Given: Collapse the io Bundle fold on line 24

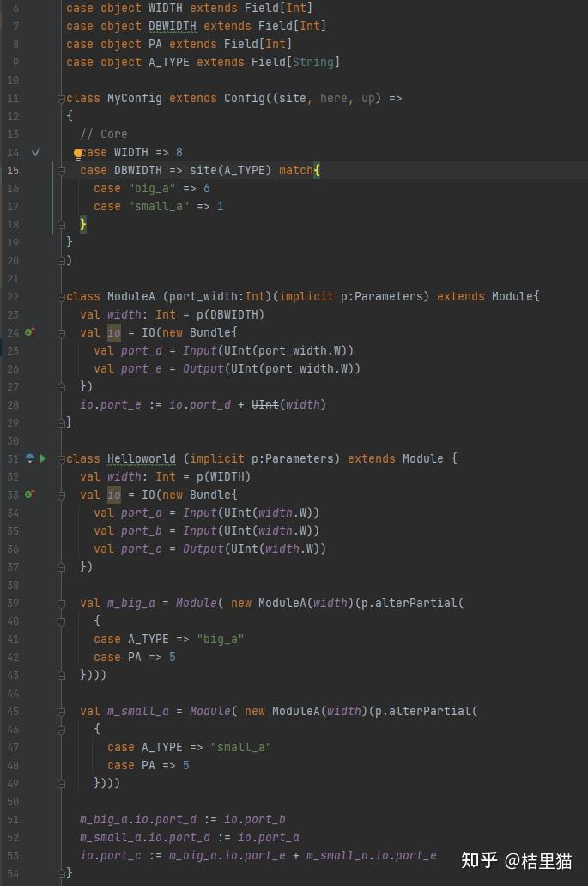Looking at the screenshot, I should point(61,333).
